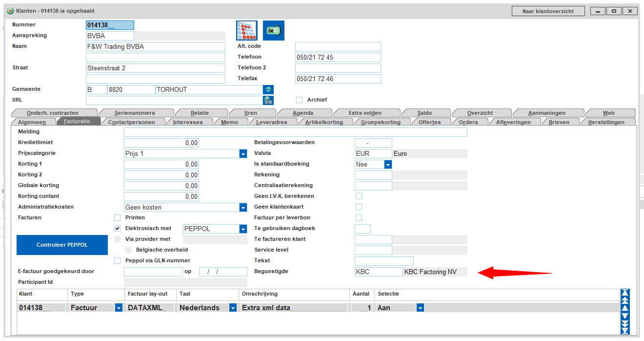This screenshot has width=644, height=341.
Task: Click into the Begunstigde KBC code field
Action: coord(378,272)
